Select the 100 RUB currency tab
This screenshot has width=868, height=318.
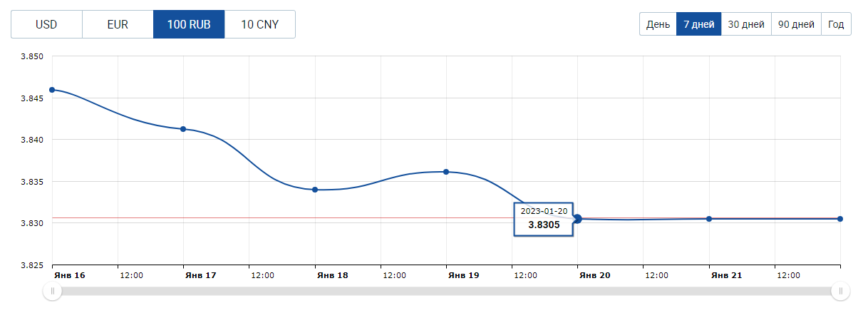[189, 24]
